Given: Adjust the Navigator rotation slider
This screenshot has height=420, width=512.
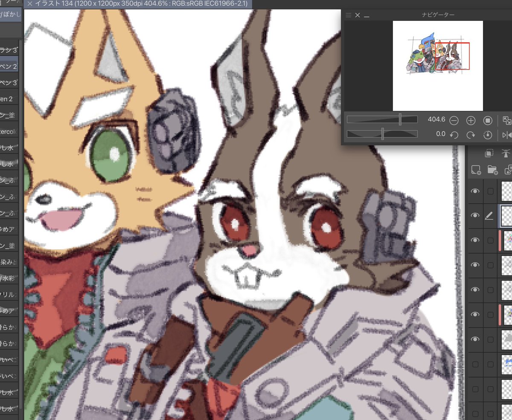Looking at the screenshot, I should [382, 134].
